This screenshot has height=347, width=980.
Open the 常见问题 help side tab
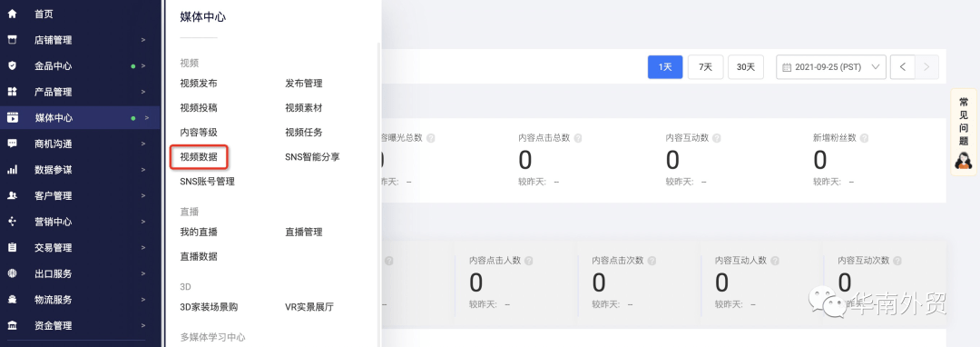click(x=963, y=132)
